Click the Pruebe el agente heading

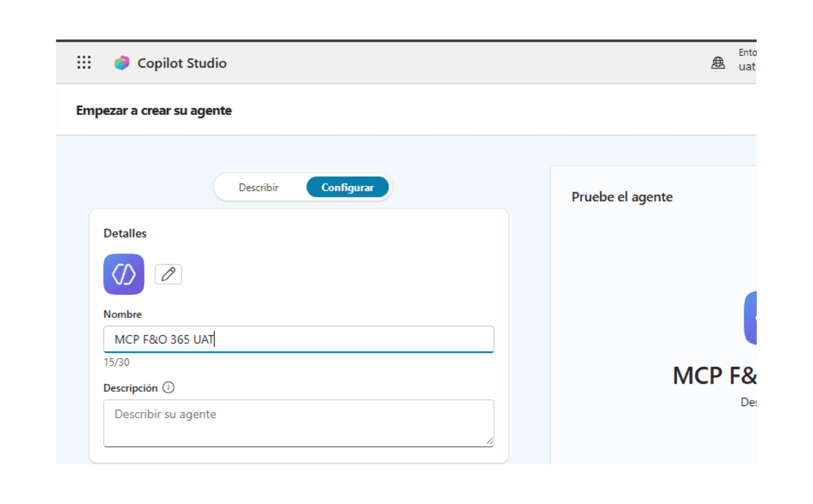point(622,197)
